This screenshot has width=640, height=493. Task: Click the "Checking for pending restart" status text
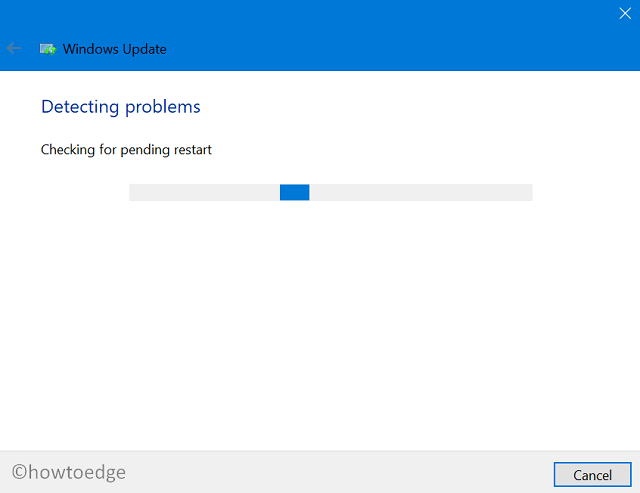(126, 150)
